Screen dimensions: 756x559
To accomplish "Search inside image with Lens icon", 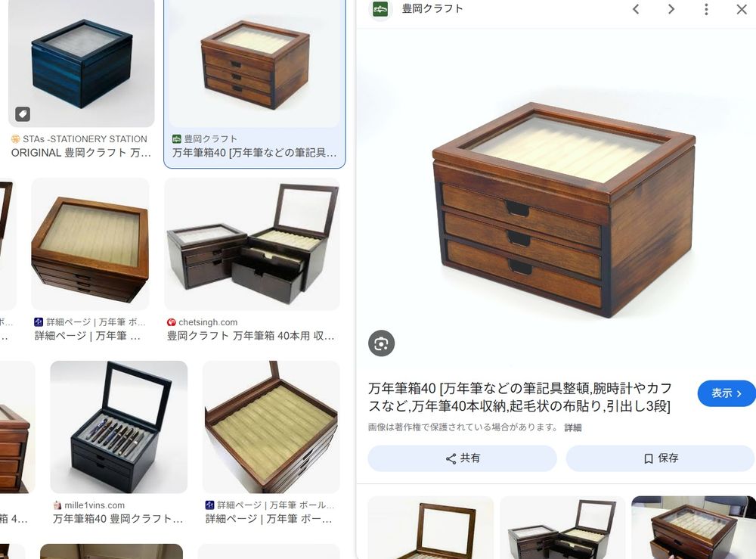I will click(x=381, y=343).
